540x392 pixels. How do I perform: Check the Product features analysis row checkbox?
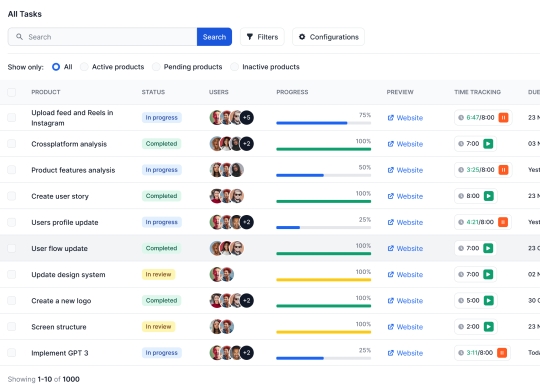12,170
